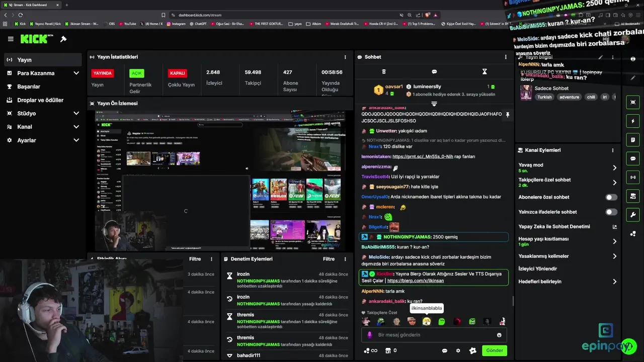This screenshot has width=644, height=362.
Task: Click the lightning bolt icon in right rail
Action: pos(633,121)
